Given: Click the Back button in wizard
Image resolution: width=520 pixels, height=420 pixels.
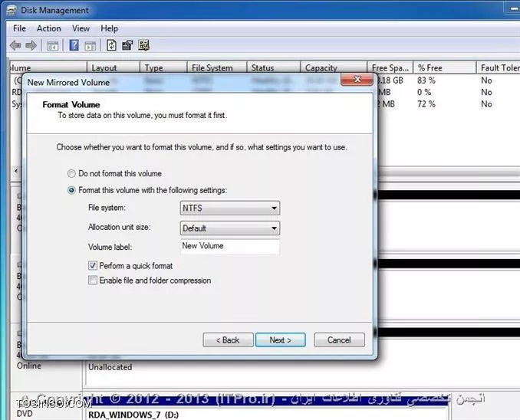Looking at the screenshot, I should [228, 340].
